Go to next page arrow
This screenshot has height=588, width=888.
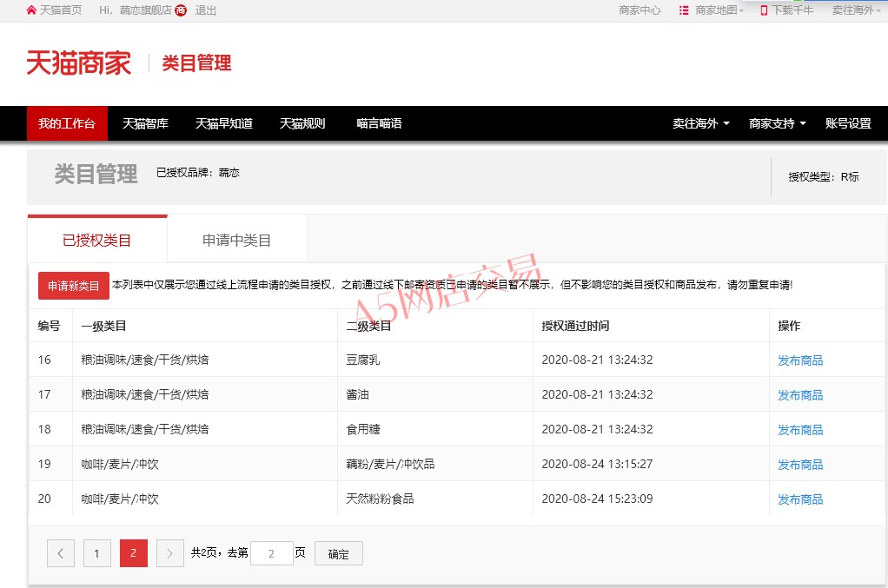(x=169, y=553)
